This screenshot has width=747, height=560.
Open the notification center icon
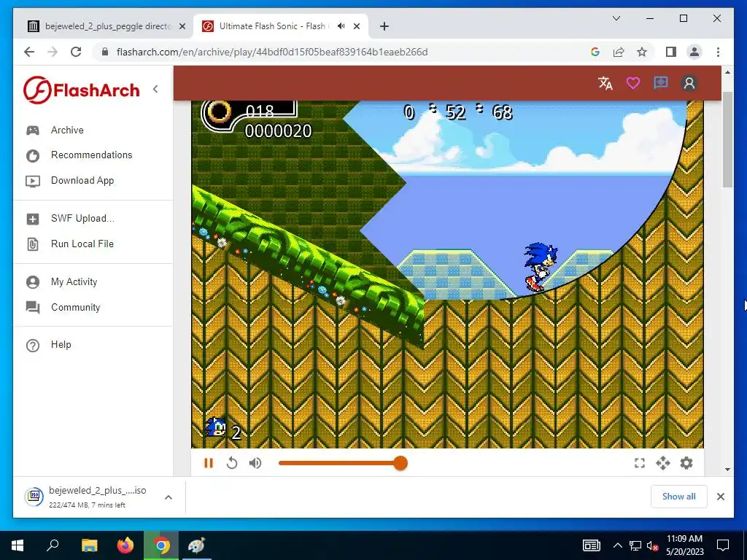723,545
